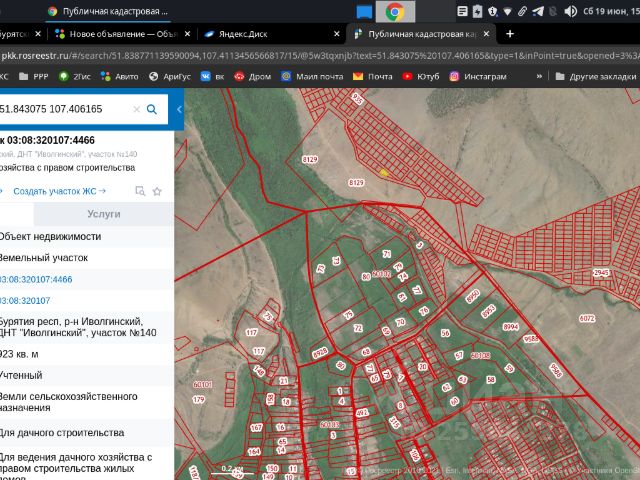Click Chrome icon in the taskbar
640x480 pixels.
(394, 11)
